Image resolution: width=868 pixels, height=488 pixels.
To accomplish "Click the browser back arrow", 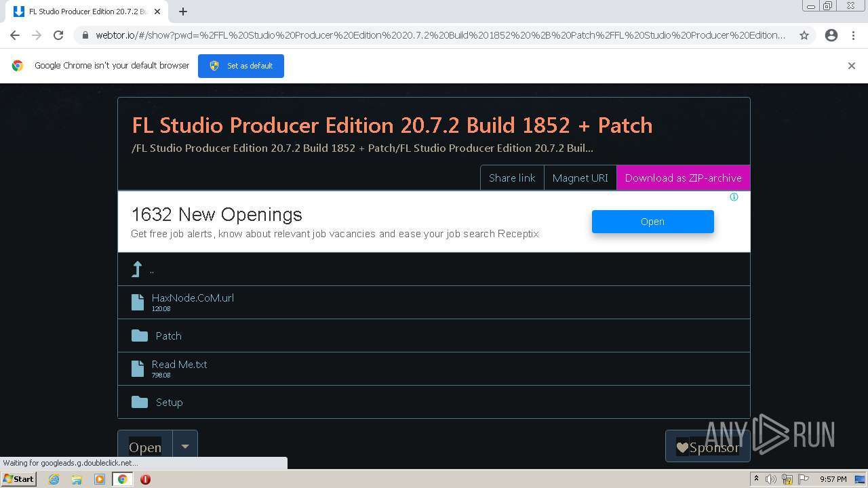I will coord(15,35).
